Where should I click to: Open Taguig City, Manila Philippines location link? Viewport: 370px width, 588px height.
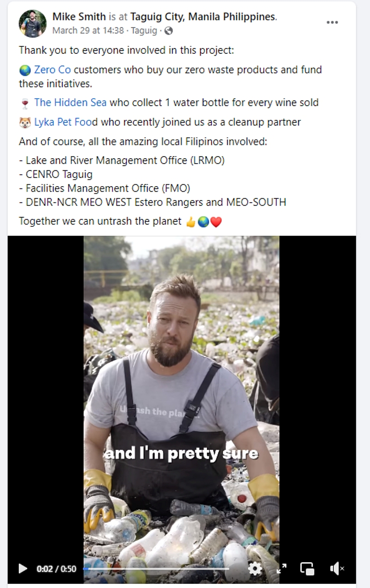203,17
